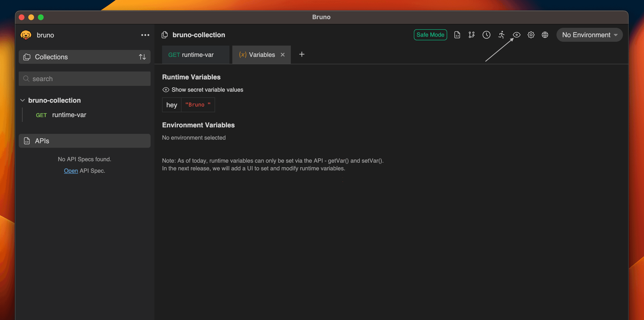
Task: View request history via clock icon
Action: pos(486,35)
